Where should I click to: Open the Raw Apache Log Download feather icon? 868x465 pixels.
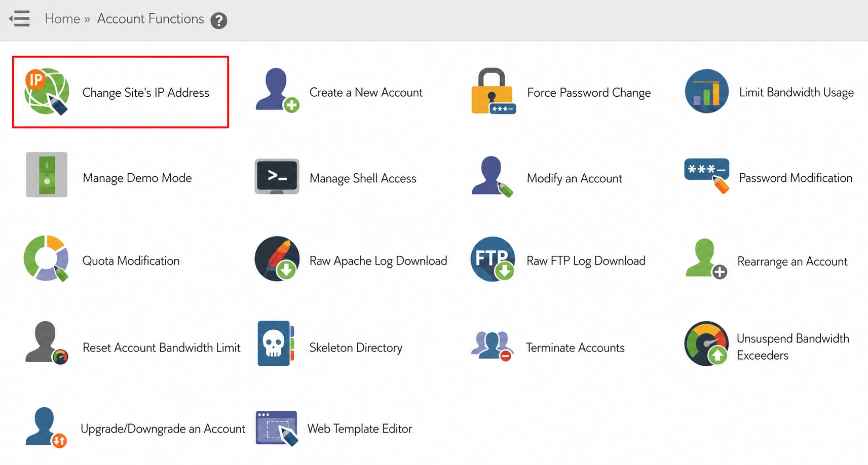tap(277, 259)
